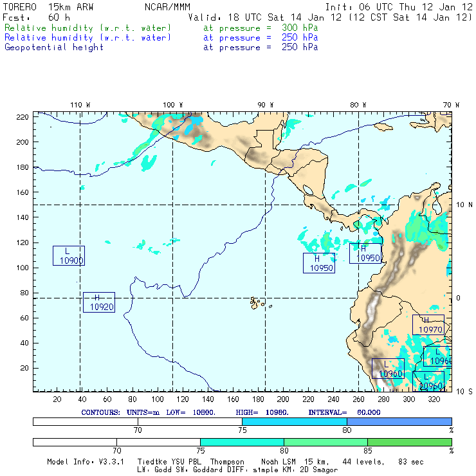Screen dimensions: 476x476
Task: Click the turquoise 75-80 swatch in lower colorbar
Action: [x=242, y=442]
